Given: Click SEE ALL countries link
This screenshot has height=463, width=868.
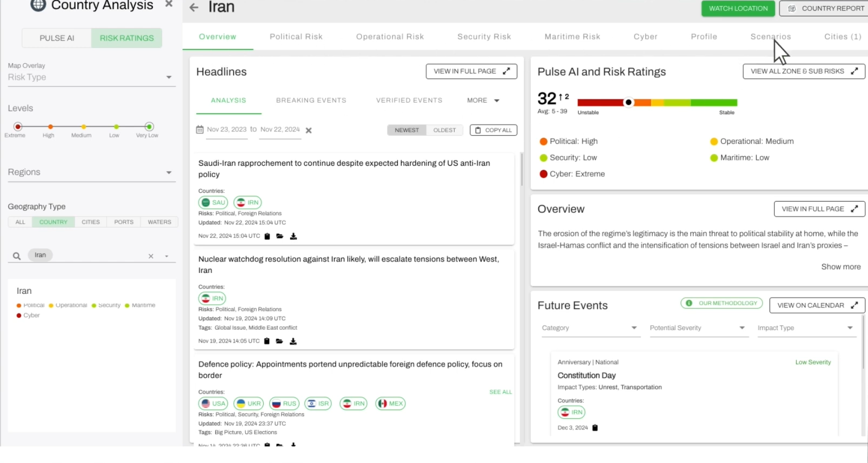Looking at the screenshot, I should coord(500,392).
